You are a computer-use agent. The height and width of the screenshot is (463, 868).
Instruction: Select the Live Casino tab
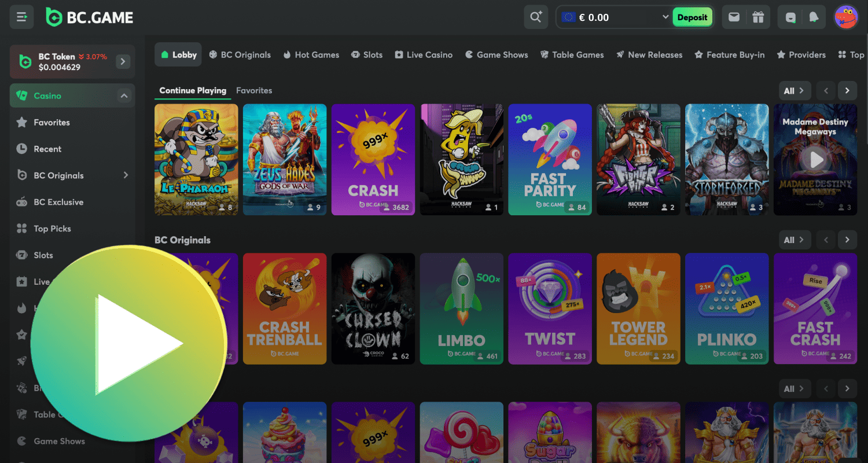tap(424, 54)
